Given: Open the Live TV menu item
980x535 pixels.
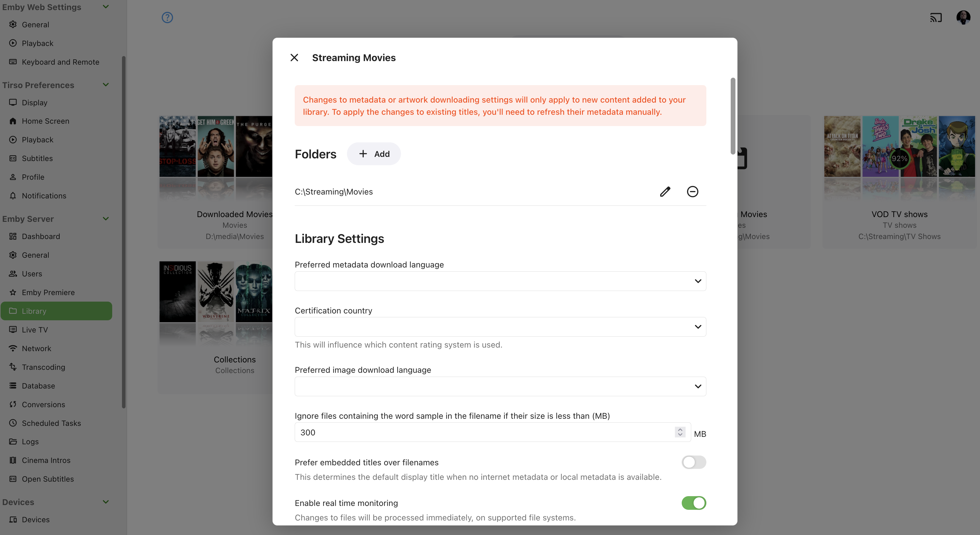Looking at the screenshot, I should pyautogui.click(x=35, y=330).
